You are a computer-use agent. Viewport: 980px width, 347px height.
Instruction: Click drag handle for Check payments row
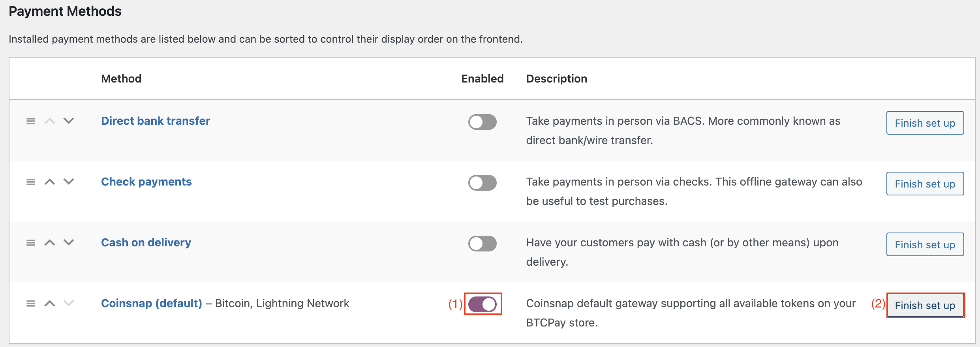pos(31,182)
